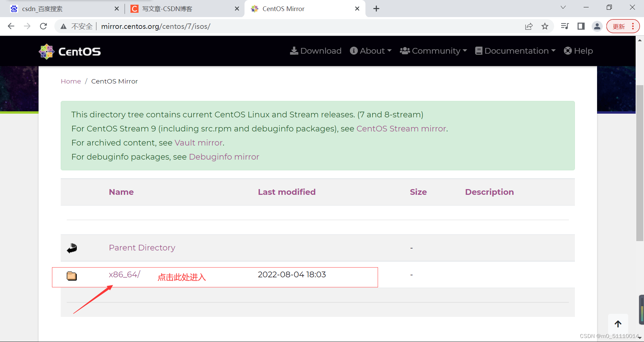
Task: Click the browser forward arrow
Action: pyautogui.click(x=27, y=26)
